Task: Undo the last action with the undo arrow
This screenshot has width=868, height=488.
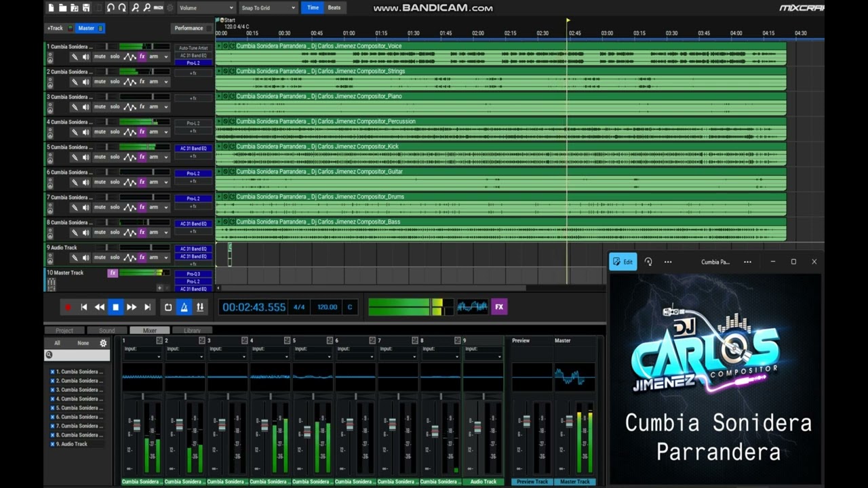Action: pos(111,8)
